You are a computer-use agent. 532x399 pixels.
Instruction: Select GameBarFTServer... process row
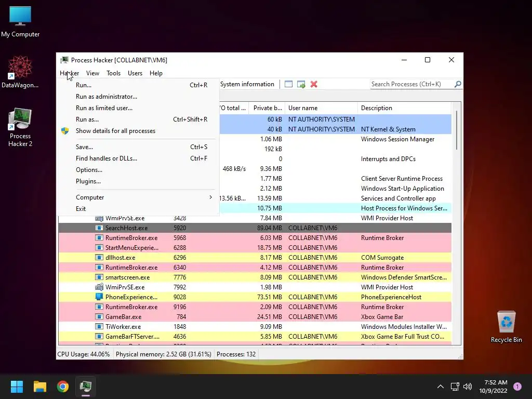click(x=255, y=337)
